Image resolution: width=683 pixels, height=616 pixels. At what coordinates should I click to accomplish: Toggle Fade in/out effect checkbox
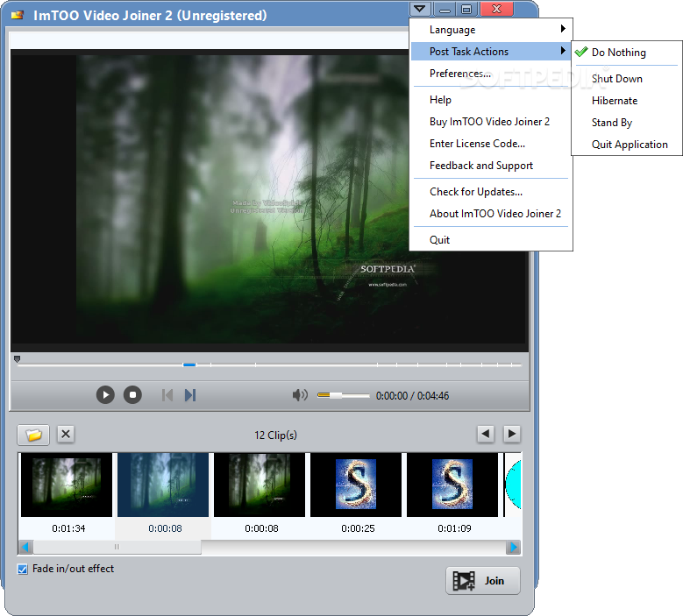pyautogui.click(x=22, y=569)
